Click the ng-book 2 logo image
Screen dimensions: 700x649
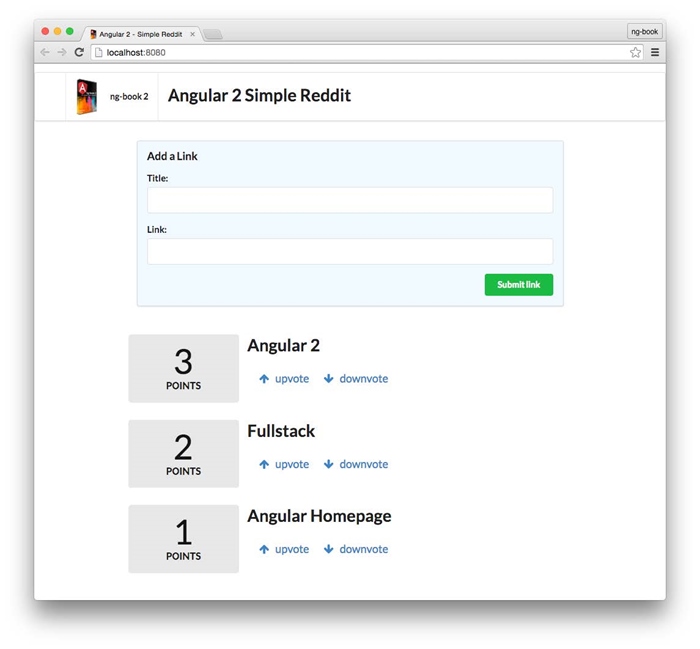[x=87, y=96]
